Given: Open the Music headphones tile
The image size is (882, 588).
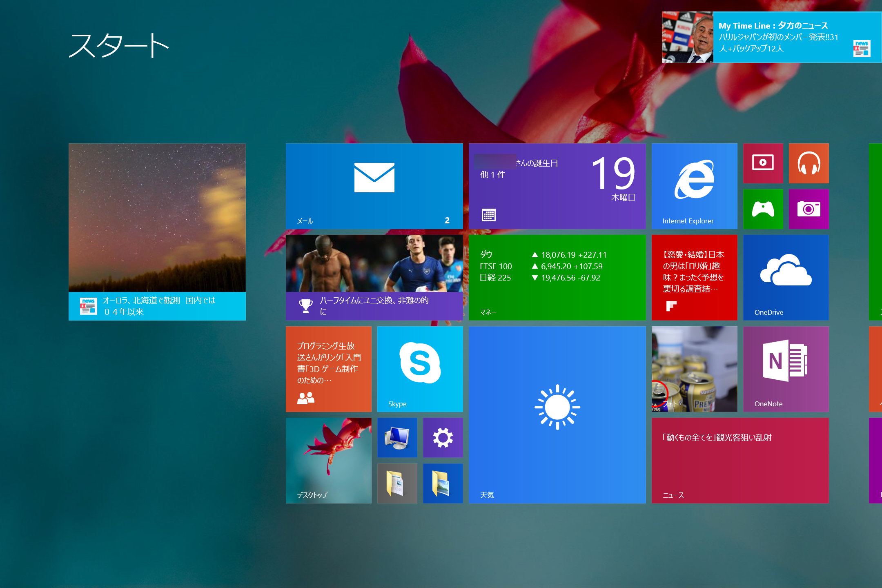Looking at the screenshot, I should pos(808,163).
